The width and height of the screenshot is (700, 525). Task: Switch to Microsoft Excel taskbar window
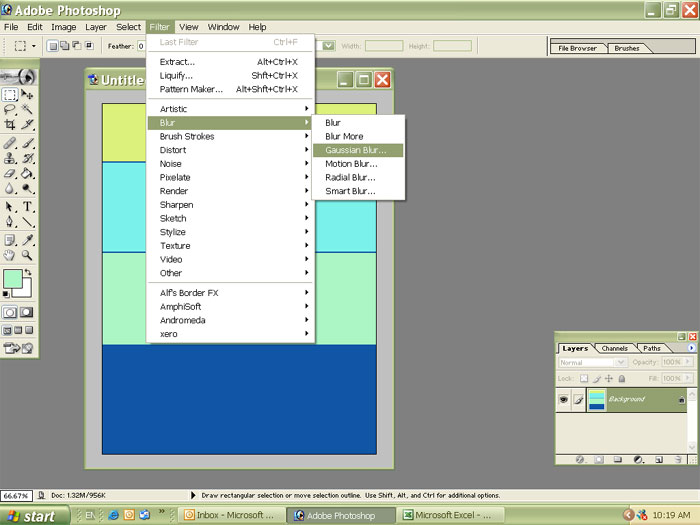[452, 515]
